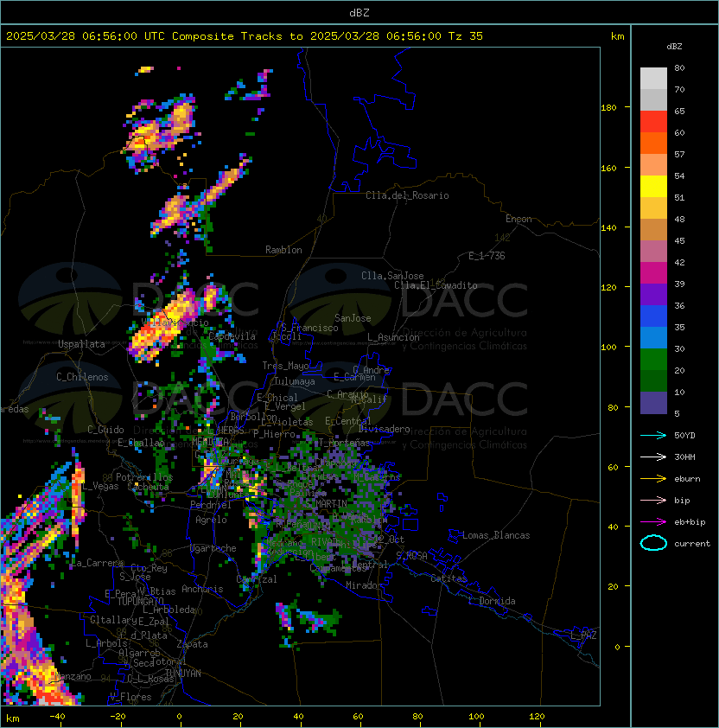The height and width of the screenshot is (728, 719).
Task: Click the magenta eb+bip arrow legend icon
Action: [x=653, y=522]
